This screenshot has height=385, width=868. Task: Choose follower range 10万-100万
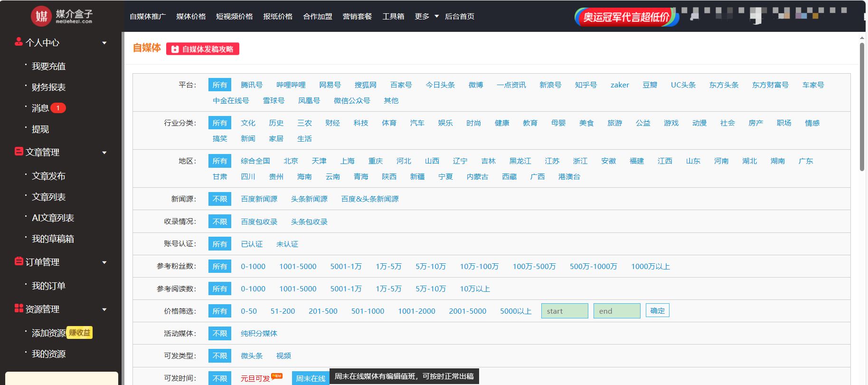[x=479, y=266]
